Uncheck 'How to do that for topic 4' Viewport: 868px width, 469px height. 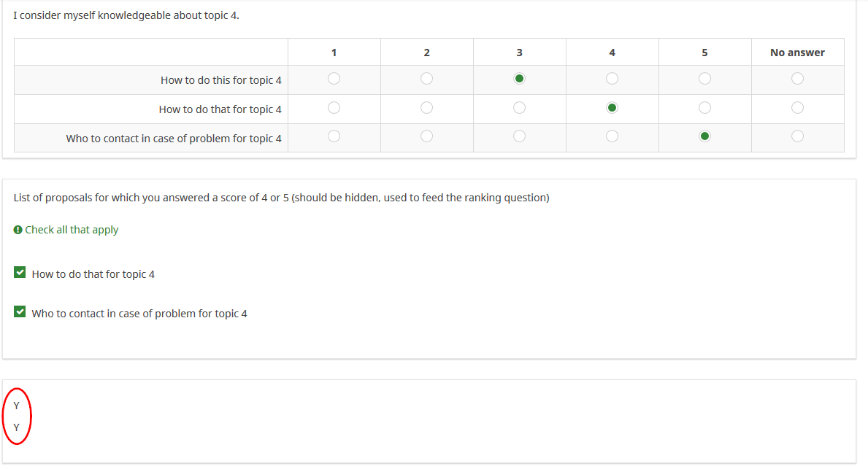tap(20, 273)
